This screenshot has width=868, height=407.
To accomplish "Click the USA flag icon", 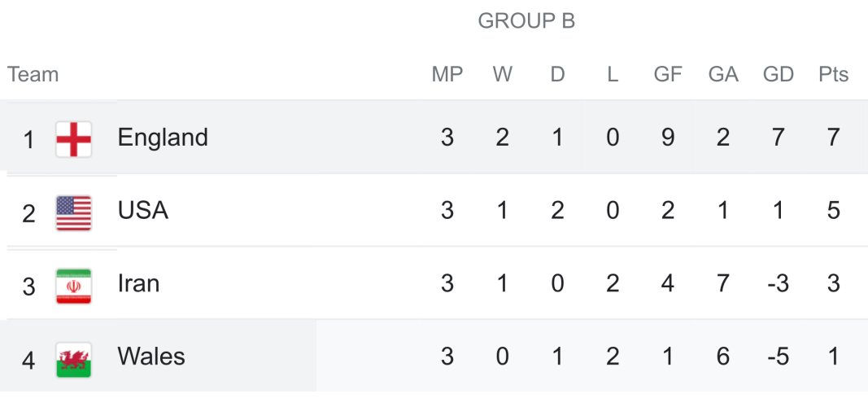I will pos(73,212).
